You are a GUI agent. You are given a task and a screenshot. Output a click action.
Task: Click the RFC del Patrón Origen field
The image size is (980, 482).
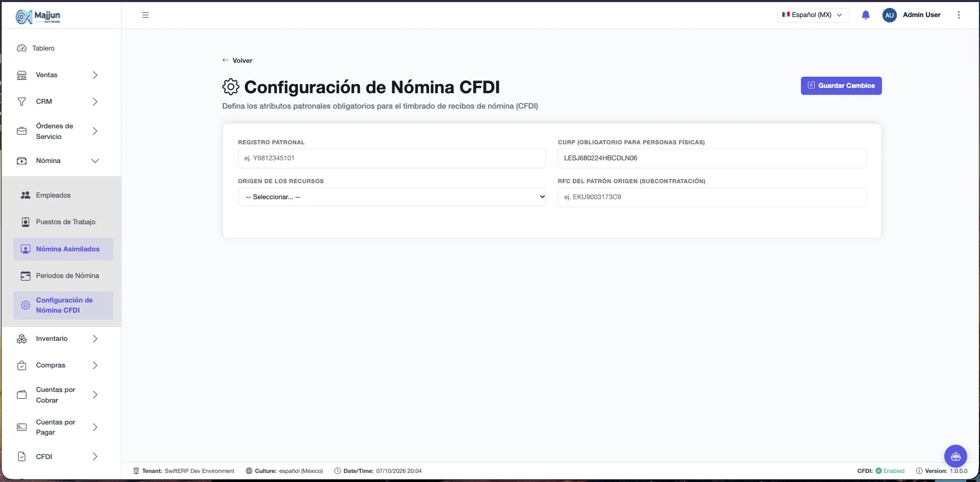tap(712, 197)
